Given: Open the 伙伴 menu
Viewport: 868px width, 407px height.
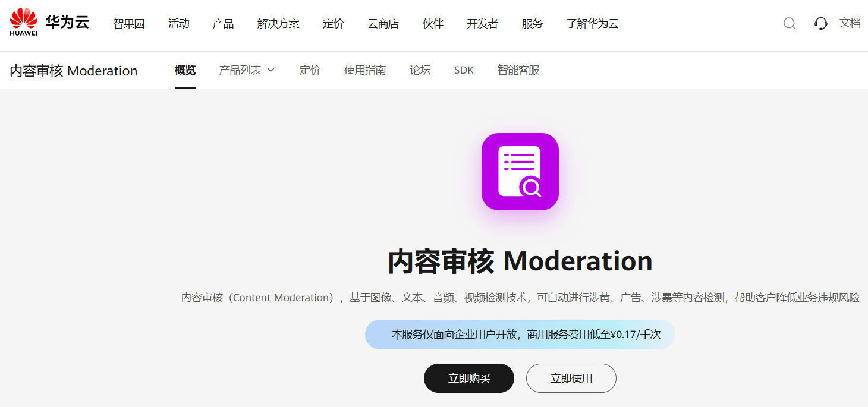Looking at the screenshot, I should [433, 24].
